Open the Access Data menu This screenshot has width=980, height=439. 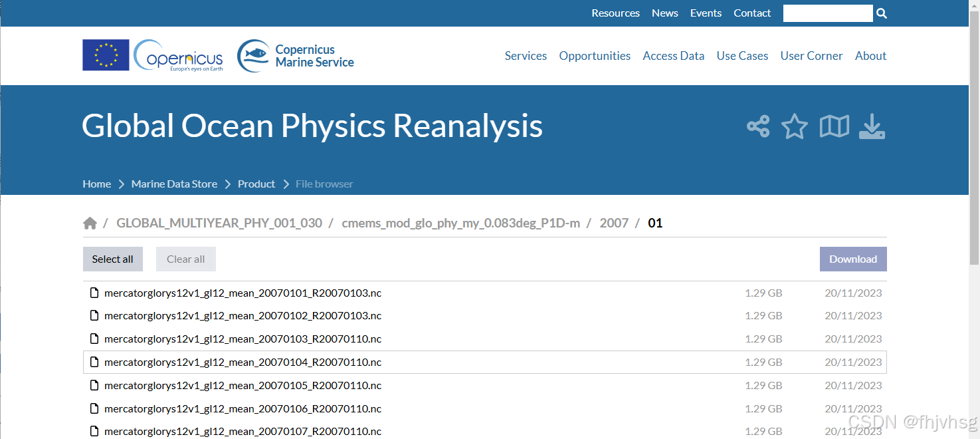pyautogui.click(x=673, y=55)
